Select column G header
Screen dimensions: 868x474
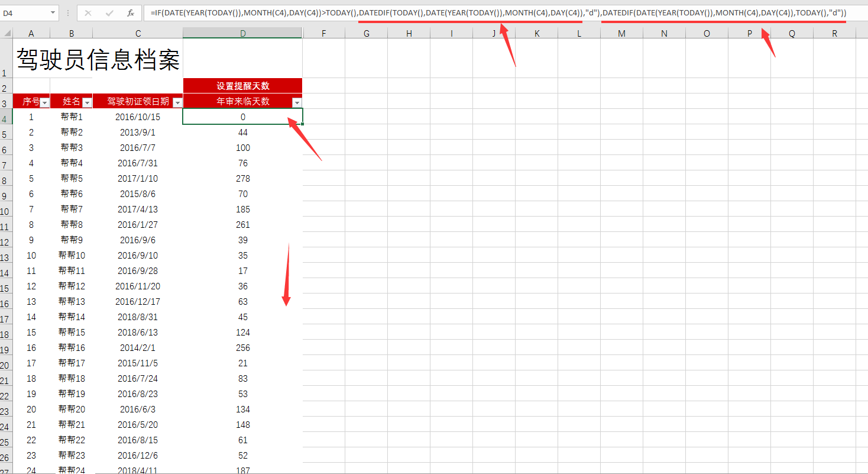click(x=367, y=34)
